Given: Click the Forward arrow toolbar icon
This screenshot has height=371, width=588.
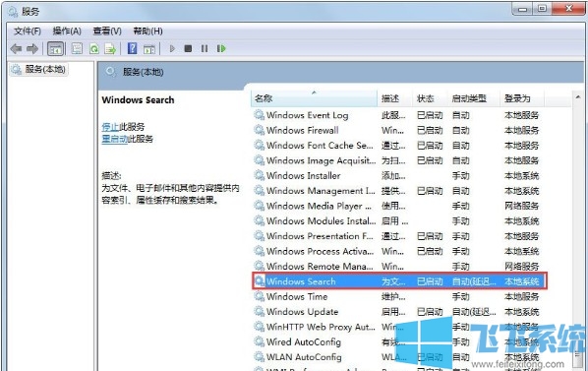Looking at the screenshot, I should [32, 49].
